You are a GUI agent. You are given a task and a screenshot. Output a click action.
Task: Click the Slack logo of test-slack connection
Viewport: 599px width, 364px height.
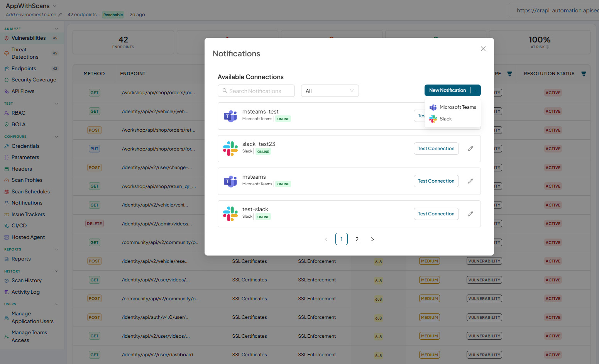click(230, 214)
